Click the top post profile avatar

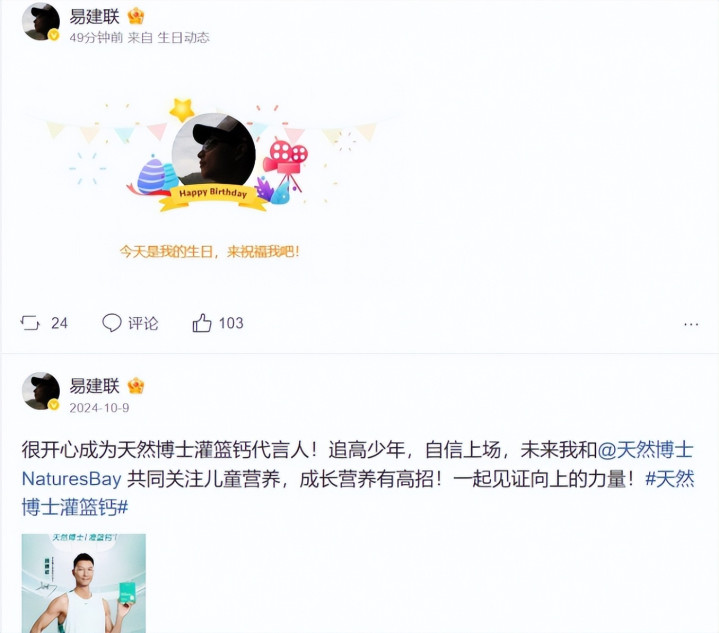pyautogui.click(x=40, y=22)
